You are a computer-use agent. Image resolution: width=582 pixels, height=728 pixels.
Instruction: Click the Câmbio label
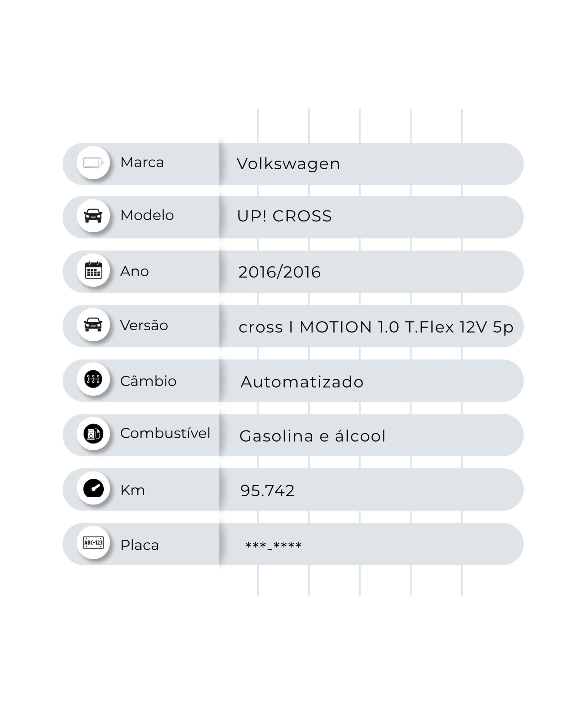point(148,381)
